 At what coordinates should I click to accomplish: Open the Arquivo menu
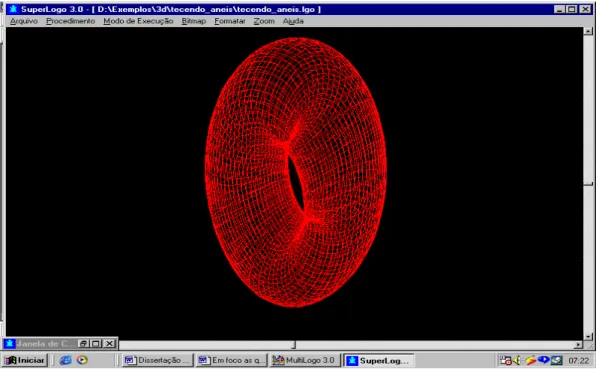(24, 21)
